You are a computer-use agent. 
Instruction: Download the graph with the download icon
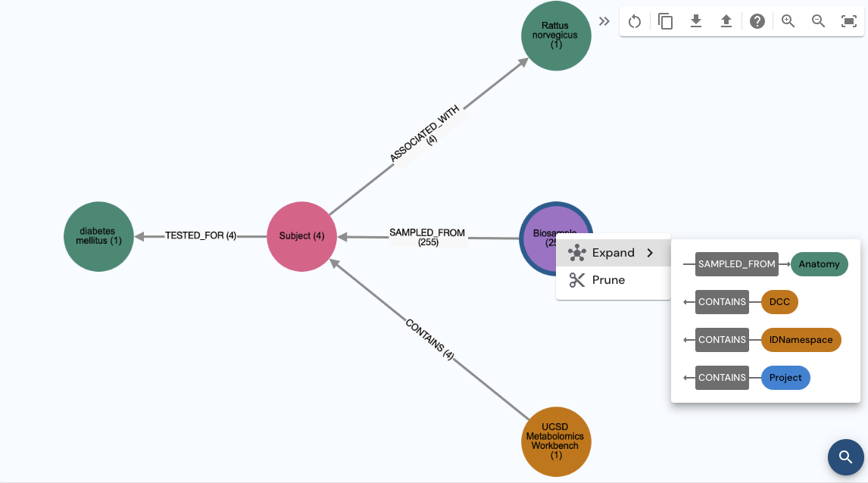click(696, 21)
